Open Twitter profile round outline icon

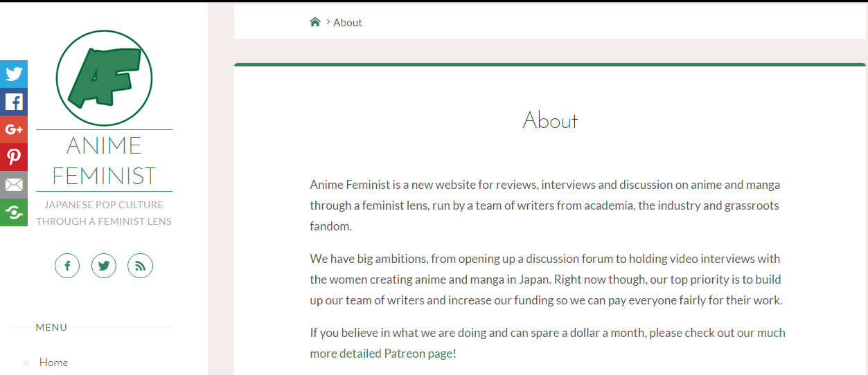104,266
